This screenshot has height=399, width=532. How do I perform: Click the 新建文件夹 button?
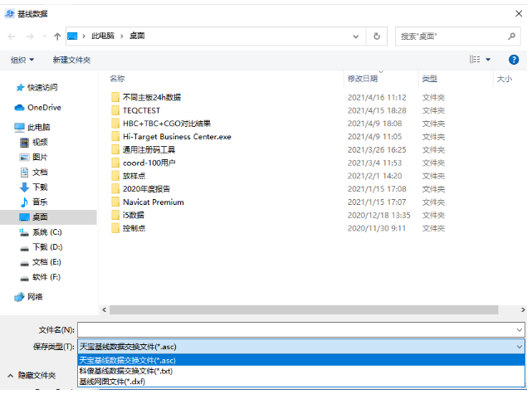(x=71, y=60)
